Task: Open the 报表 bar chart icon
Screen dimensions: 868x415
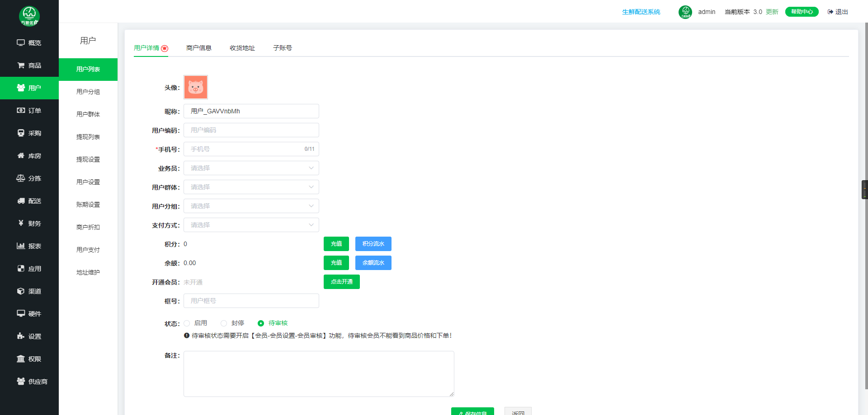Action: tap(21, 246)
